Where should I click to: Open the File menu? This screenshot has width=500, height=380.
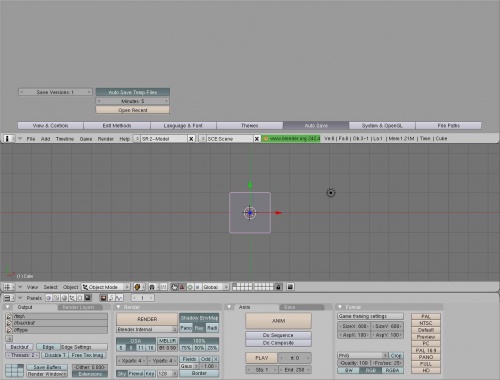[31, 139]
